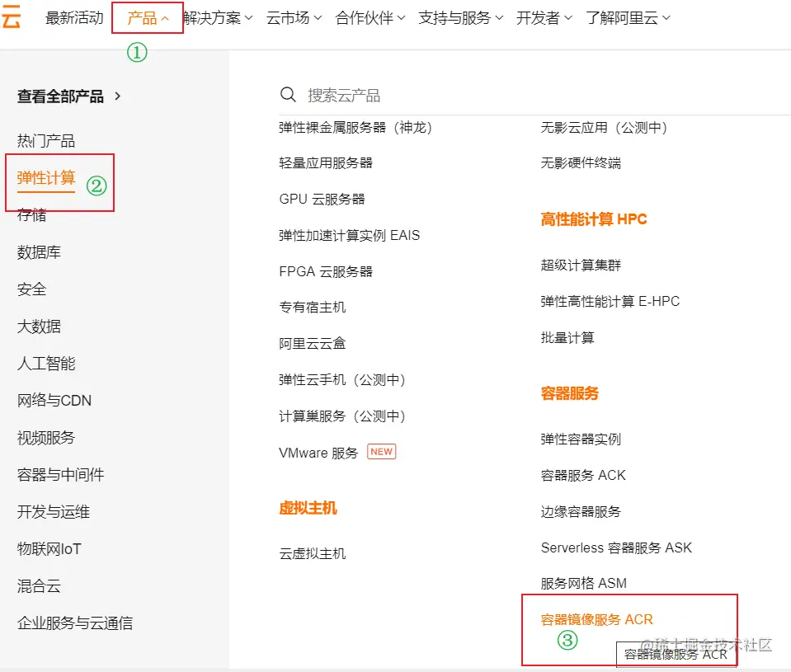Select the 容器与中间件 category
The width and height of the screenshot is (791, 672).
click(60, 474)
